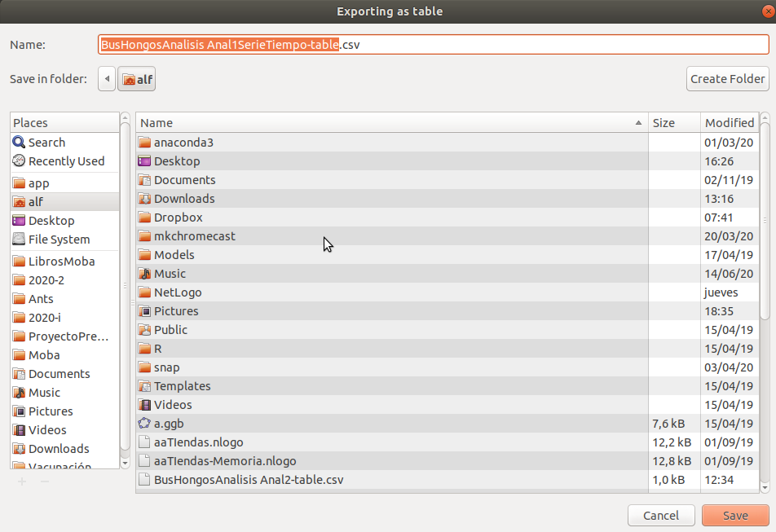Select the Music folder in file list
The image size is (776, 532).
[x=448, y=274]
